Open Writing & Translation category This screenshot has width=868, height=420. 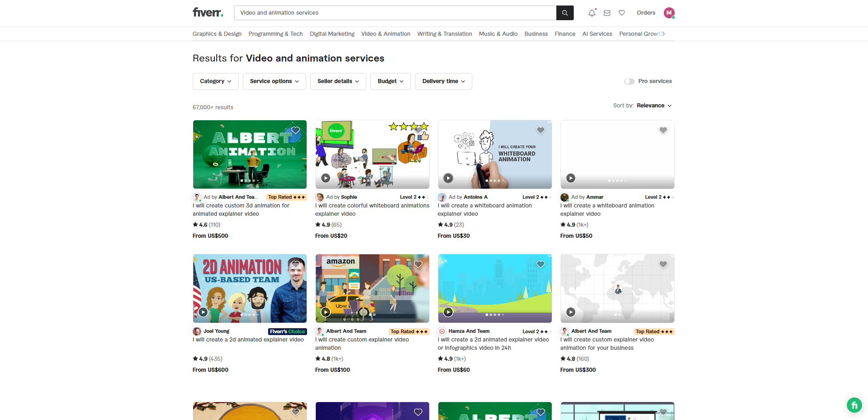click(445, 34)
